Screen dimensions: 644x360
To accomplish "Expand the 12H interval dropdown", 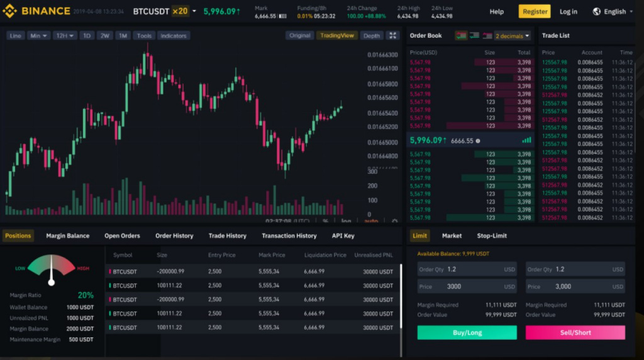I will 65,36.
